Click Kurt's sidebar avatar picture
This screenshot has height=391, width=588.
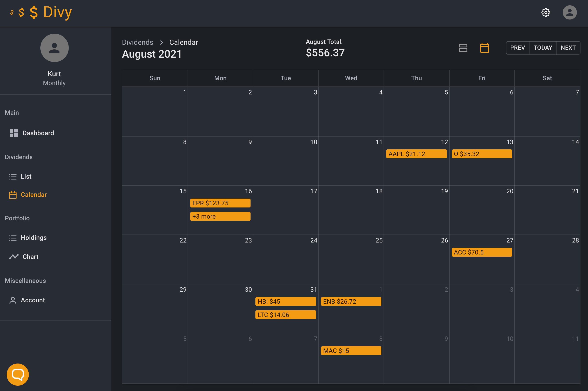coord(54,48)
